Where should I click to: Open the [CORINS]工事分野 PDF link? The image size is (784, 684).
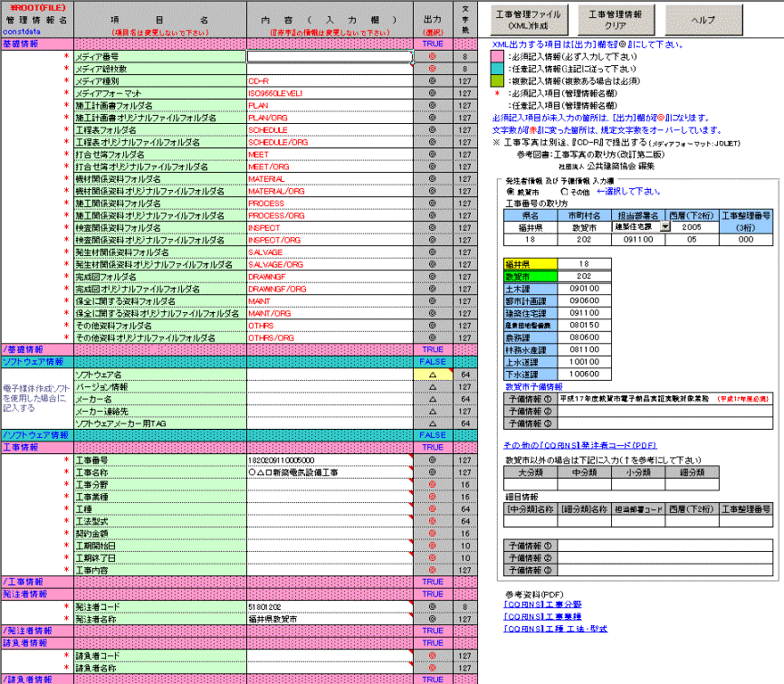pos(542,604)
